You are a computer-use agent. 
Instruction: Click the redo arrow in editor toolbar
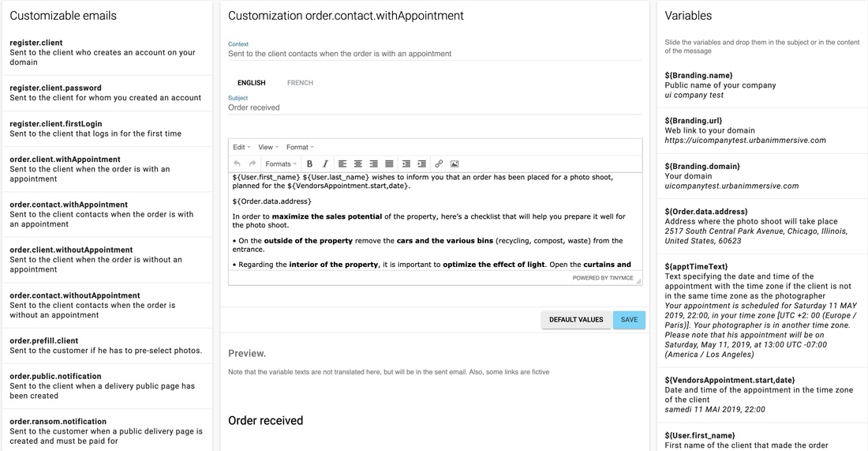click(x=253, y=163)
